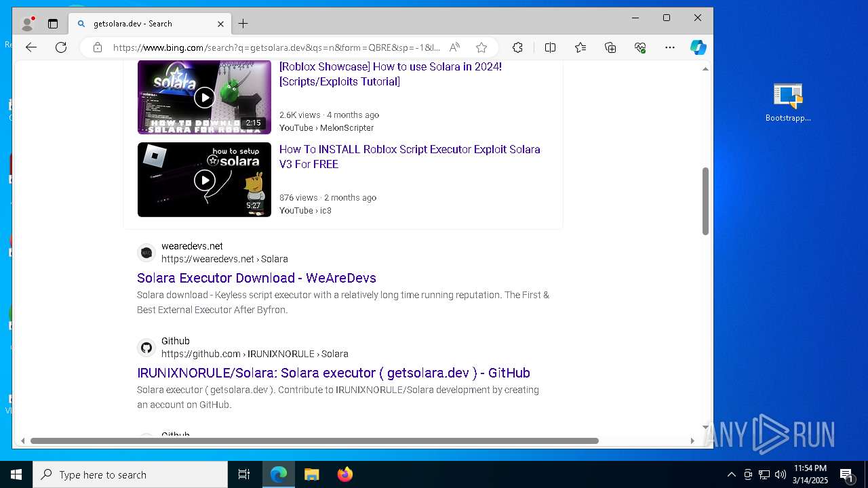The image size is (868, 488).
Task: Click the wearedevs.net site favicon
Action: click(x=146, y=253)
